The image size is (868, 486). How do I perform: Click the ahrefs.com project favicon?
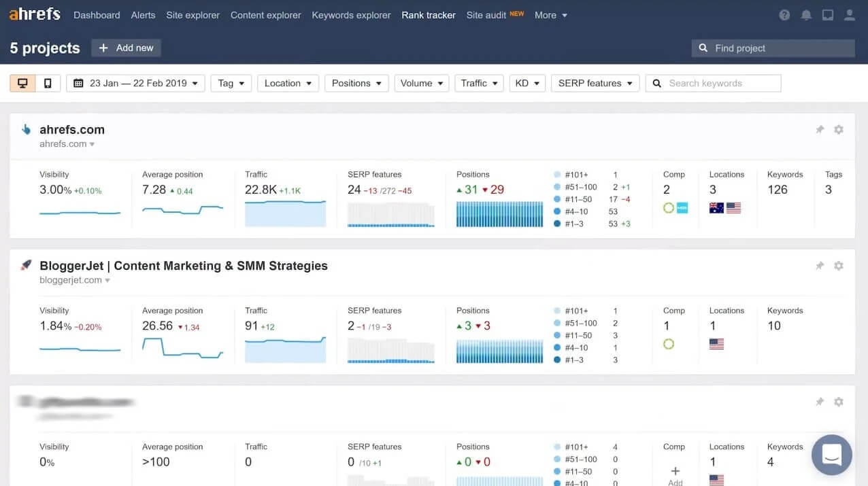pyautogui.click(x=27, y=129)
